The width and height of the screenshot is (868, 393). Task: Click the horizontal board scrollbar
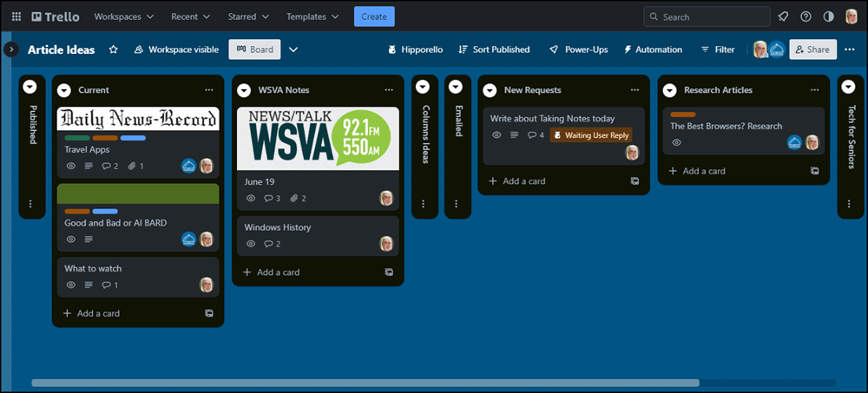pyautogui.click(x=365, y=383)
